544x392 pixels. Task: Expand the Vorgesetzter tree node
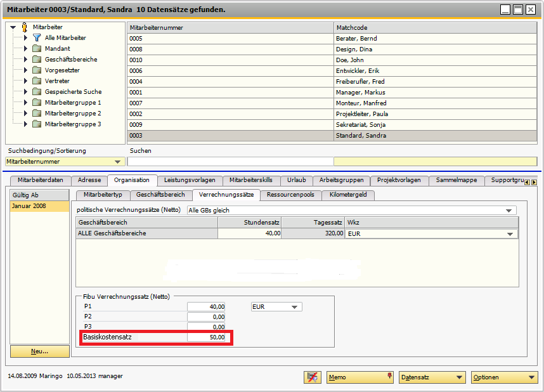pyautogui.click(x=25, y=70)
